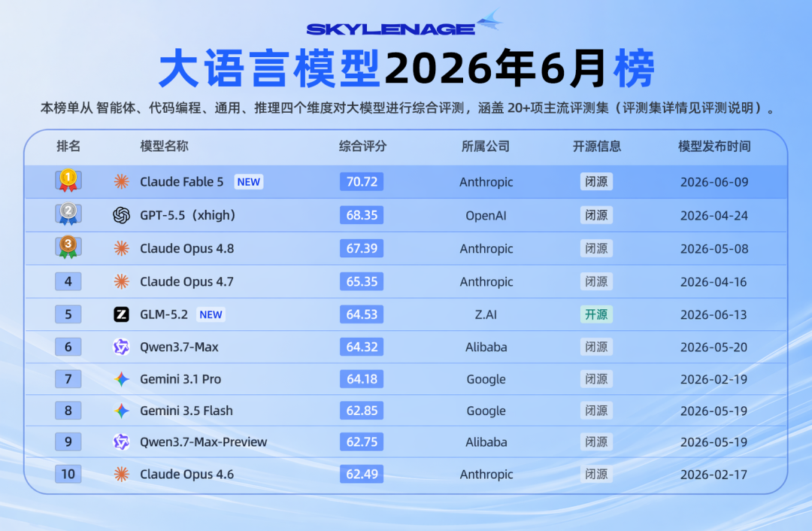This screenshot has height=531, width=812.
Task: Click the Gemini logo beside Gemini 3.5 Flash
Action: click(x=121, y=411)
